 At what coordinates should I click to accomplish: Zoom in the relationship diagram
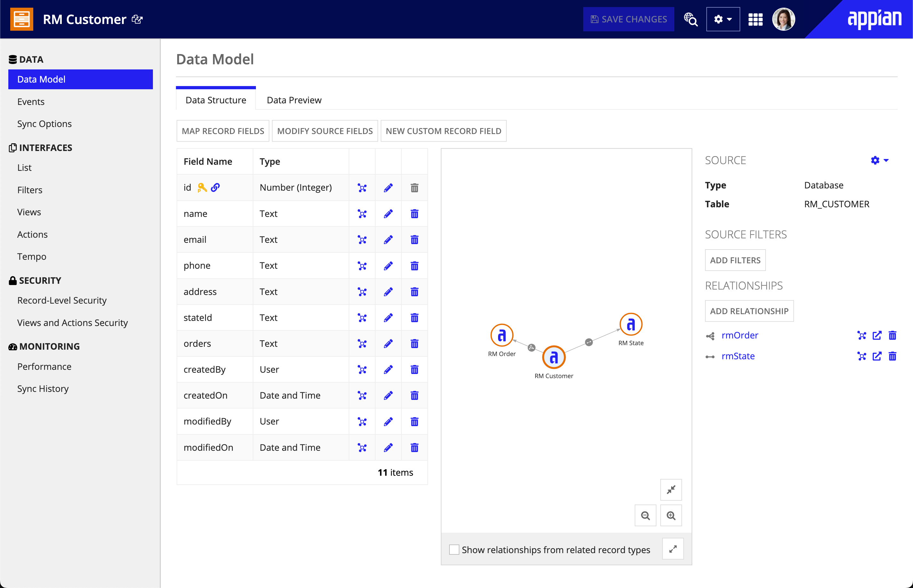[671, 515]
